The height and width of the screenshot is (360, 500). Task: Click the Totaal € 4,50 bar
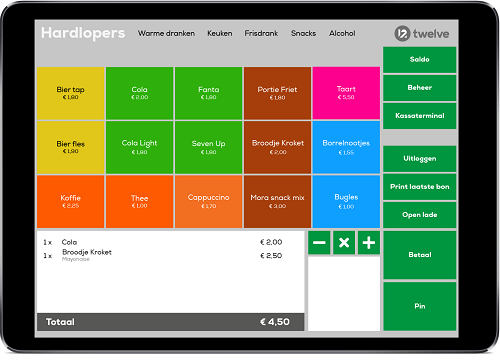tap(171, 322)
